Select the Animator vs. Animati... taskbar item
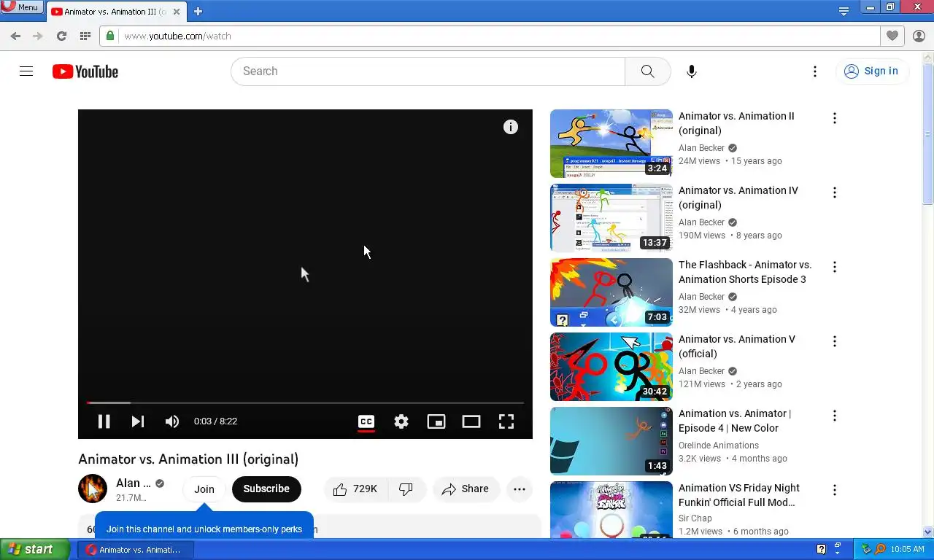 [136, 550]
